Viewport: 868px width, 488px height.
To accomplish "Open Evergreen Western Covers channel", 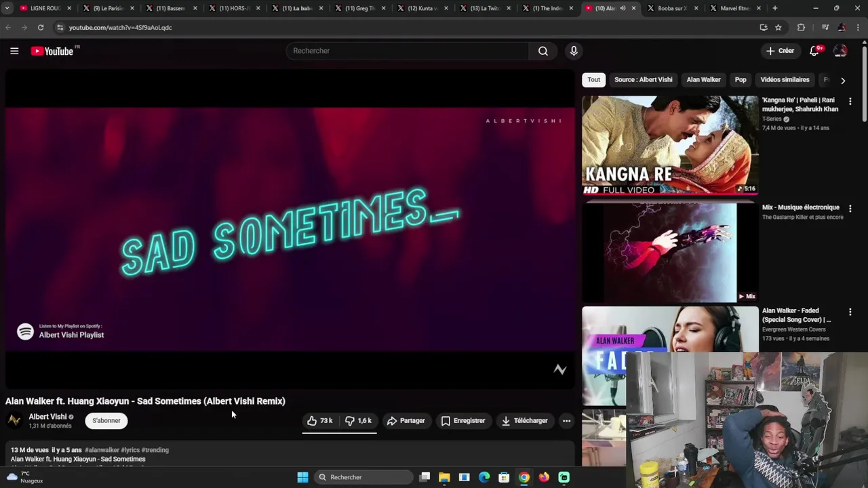I will pyautogui.click(x=794, y=329).
